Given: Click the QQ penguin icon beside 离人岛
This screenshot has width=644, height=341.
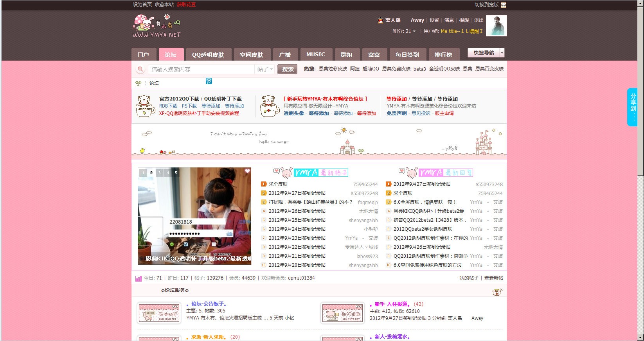Looking at the screenshot, I should point(380,20).
